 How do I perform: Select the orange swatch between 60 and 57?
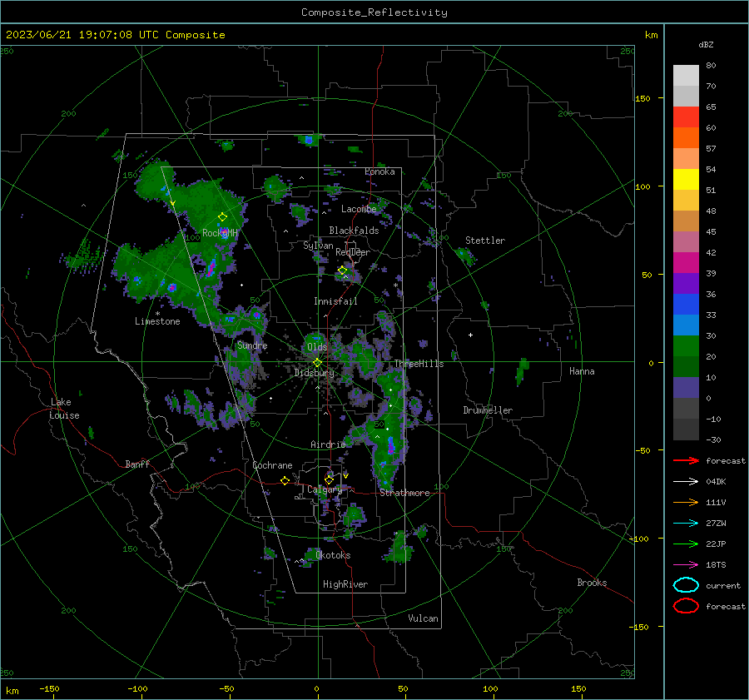click(686, 138)
